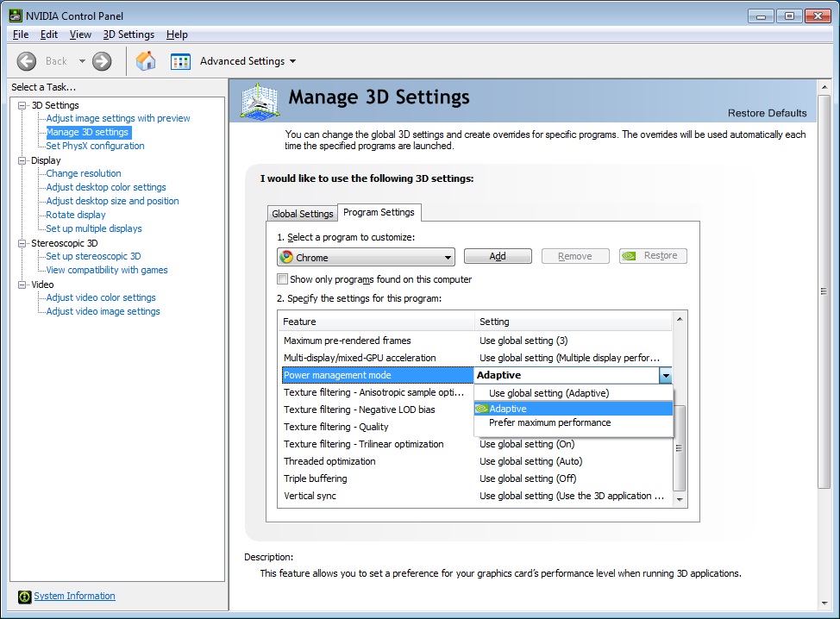This screenshot has height=619, width=840.
Task: Open the 3D Settings menu
Action: click(x=129, y=34)
